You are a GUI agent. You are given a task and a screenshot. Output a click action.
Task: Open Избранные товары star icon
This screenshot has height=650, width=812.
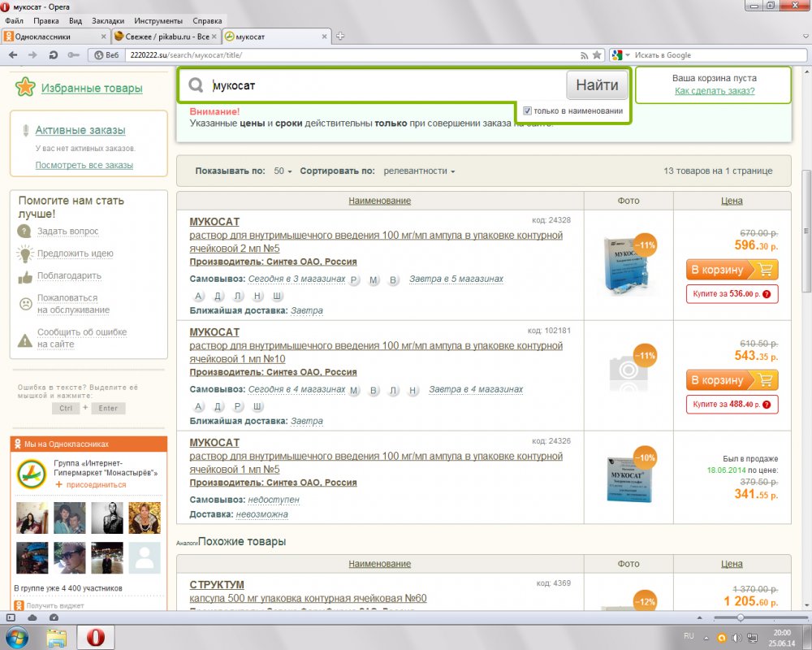pyautogui.click(x=25, y=88)
